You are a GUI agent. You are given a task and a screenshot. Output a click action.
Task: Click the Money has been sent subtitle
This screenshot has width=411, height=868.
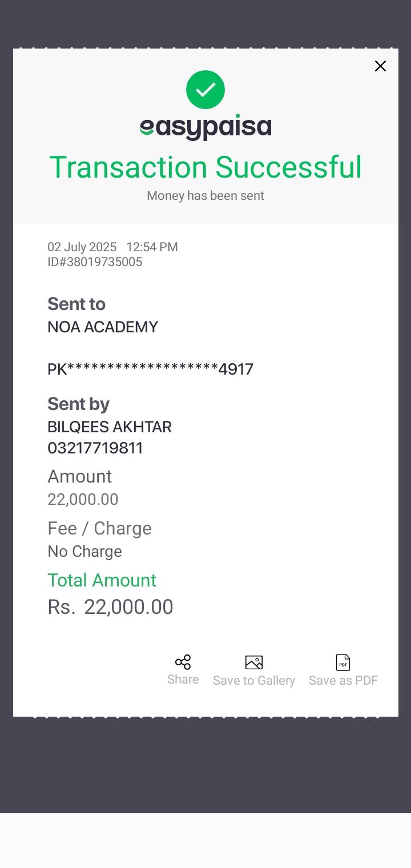coord(205,196)
